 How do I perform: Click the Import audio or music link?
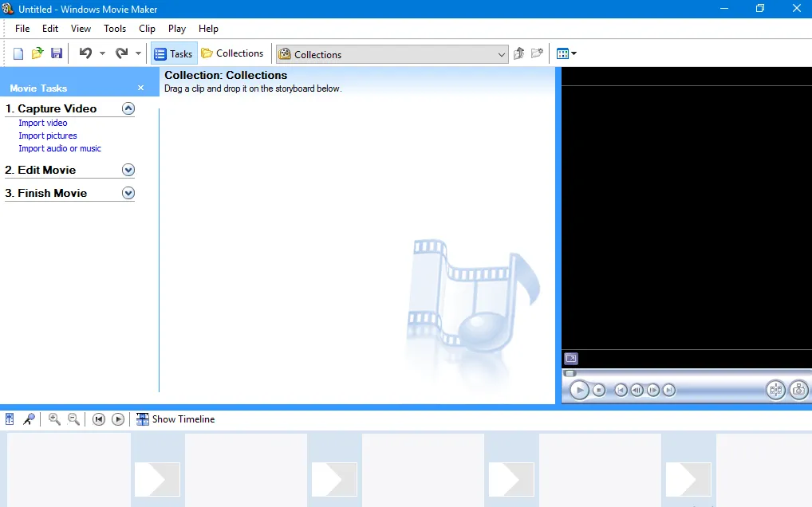coord(60,148)
